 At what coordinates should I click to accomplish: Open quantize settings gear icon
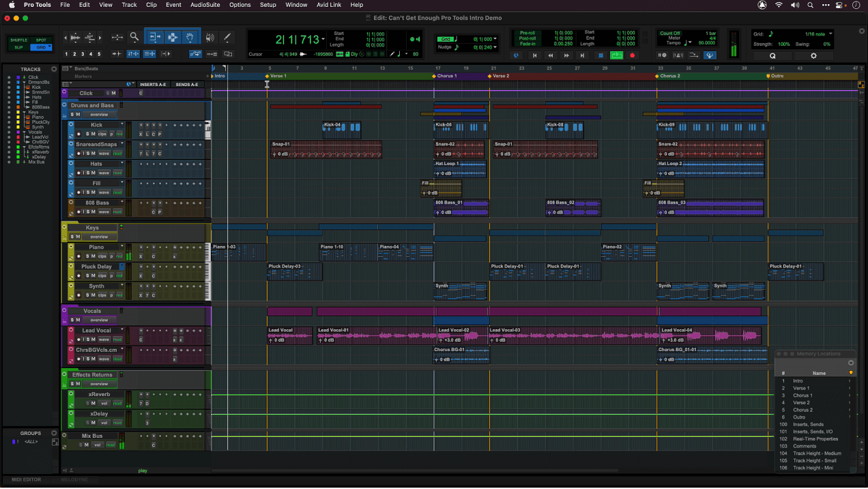point(813,56)
